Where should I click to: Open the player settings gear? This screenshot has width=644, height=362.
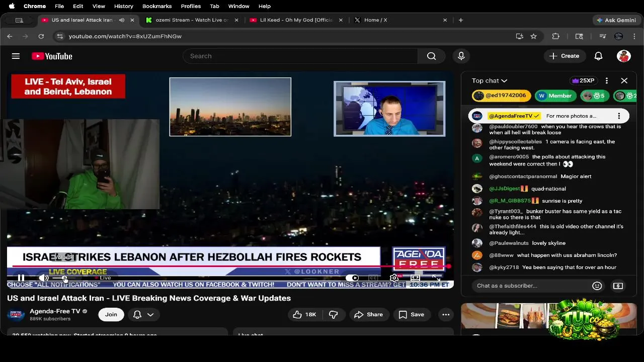(394, 278)
